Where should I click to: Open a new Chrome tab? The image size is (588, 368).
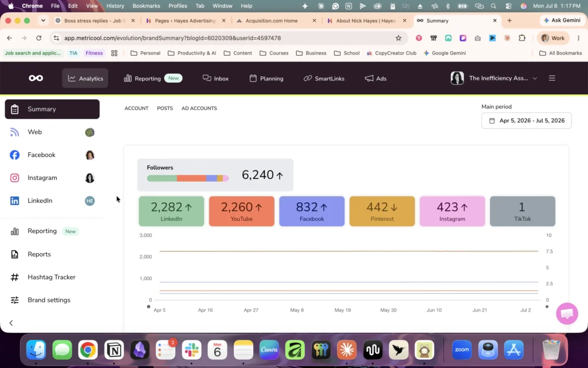(509, 21)
